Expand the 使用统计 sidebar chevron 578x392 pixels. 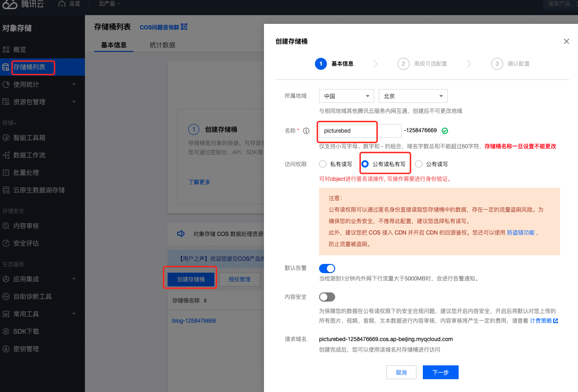(74, 84)
